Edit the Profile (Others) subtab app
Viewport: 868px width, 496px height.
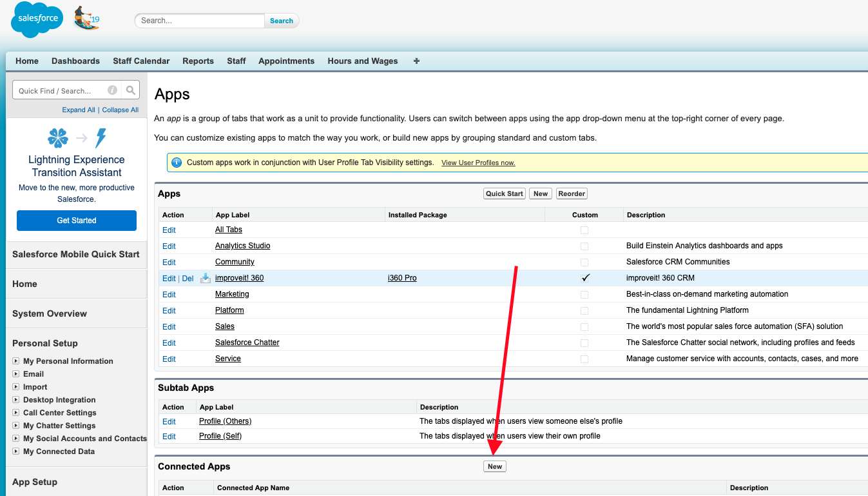169,421
